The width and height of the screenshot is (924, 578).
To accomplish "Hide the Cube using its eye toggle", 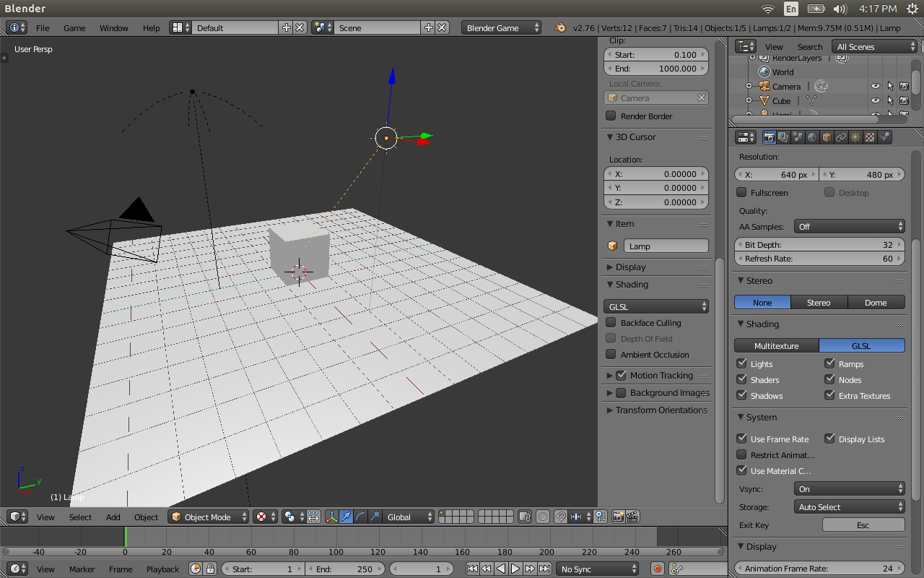I will (x=874, y=100).
